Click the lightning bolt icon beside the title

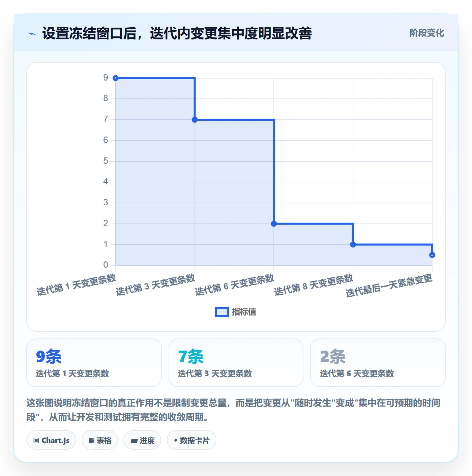pos(32,34)
